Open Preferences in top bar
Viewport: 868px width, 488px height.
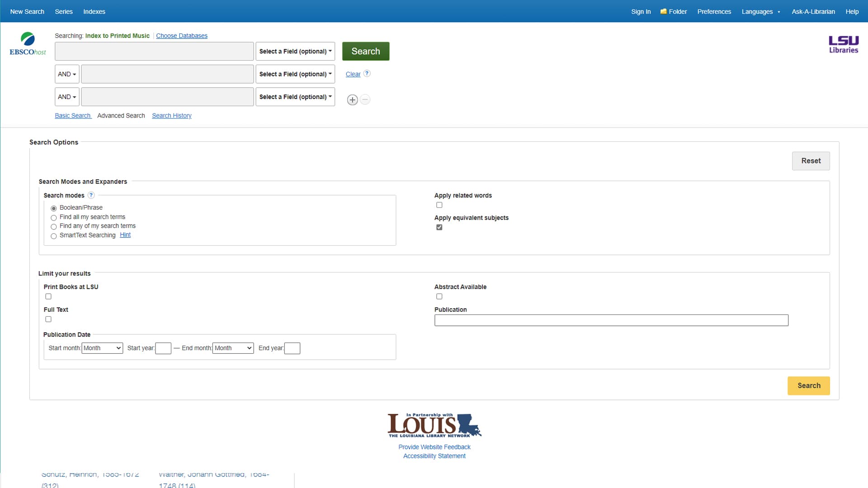coord(714,11)
